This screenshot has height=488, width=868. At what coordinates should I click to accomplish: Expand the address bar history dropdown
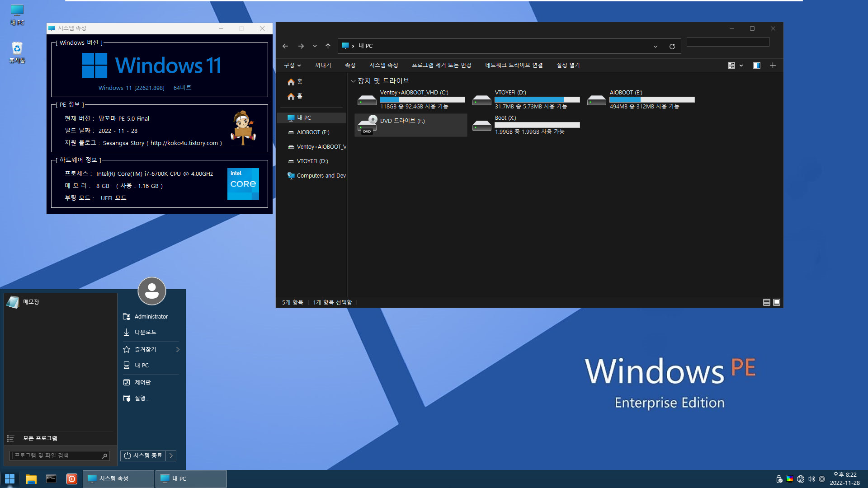pyautogui.click(x=656, y=47)
